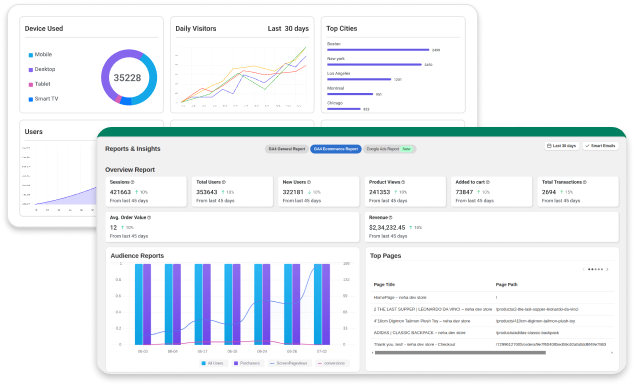Select the Desktop legend square in Device Used

point(31,70)
